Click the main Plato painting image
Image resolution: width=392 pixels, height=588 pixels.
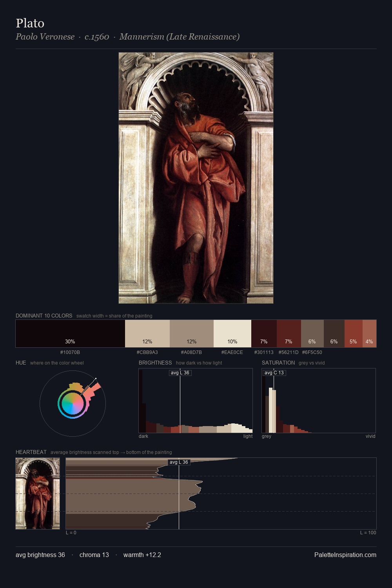(196, 178)
